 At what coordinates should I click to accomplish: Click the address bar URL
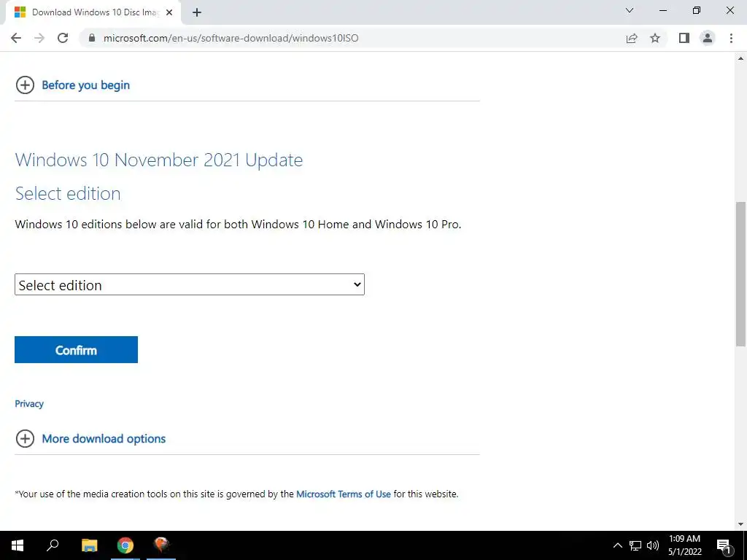231,38
